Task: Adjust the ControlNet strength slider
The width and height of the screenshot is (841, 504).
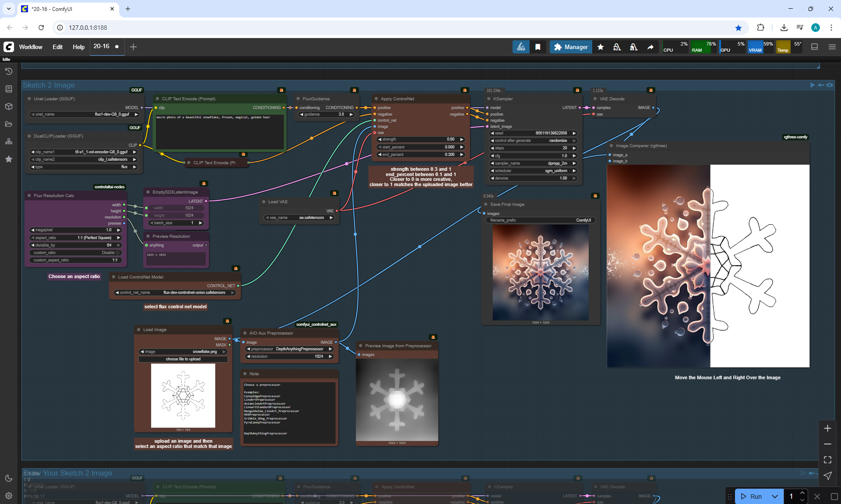Action: pos(420,139)
